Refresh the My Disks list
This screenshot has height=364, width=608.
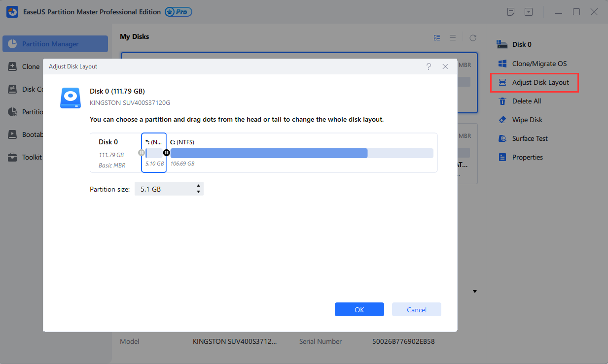click(473, 37)
